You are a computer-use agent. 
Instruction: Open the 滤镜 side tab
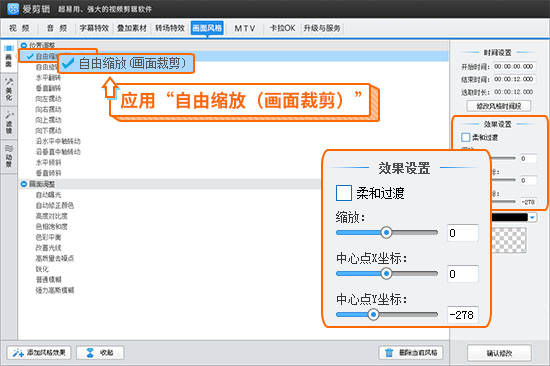(8, 122)
